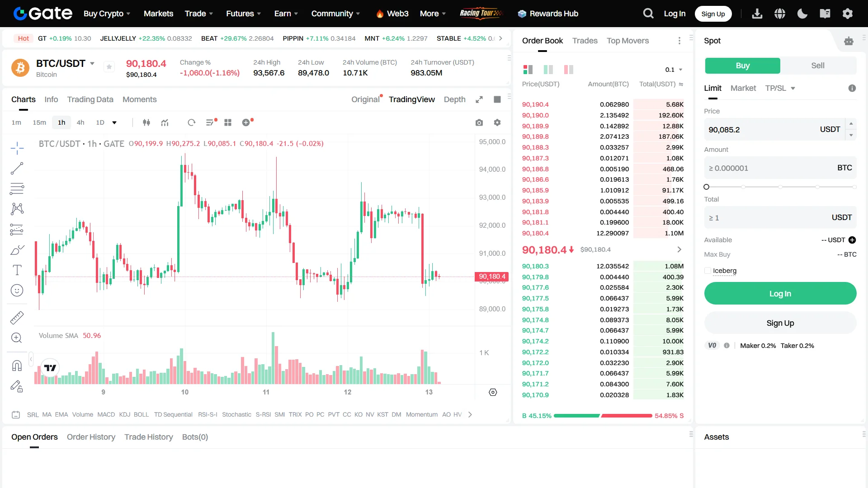Select the Text annotation tool

click(17, 270)
